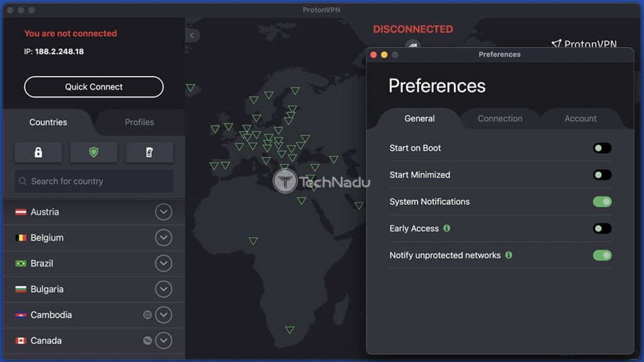Click the Secure Core lock icon button
644x362 pixels.
tap(38, 152)
